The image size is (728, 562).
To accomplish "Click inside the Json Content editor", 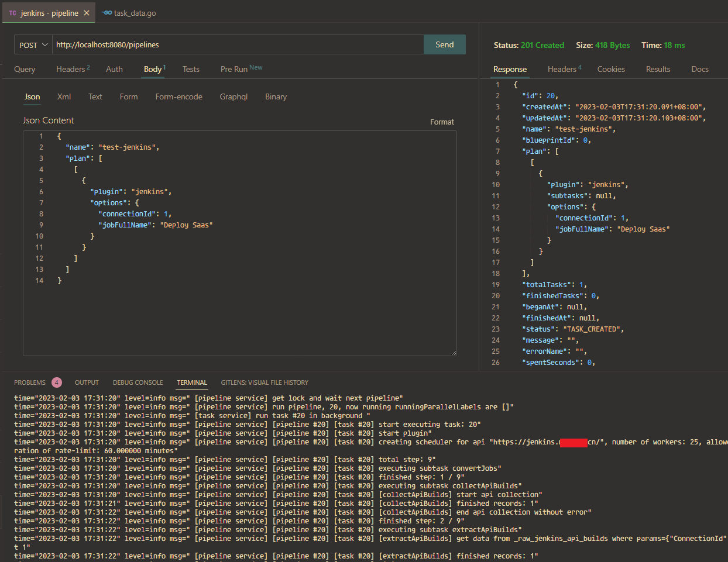I will pos(240,243).
